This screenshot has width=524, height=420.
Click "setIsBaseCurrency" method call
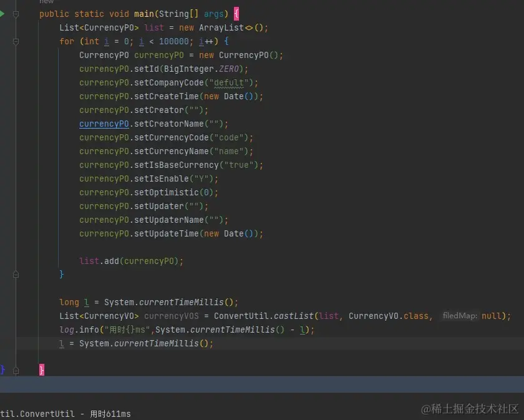click(x=176, y=165)
